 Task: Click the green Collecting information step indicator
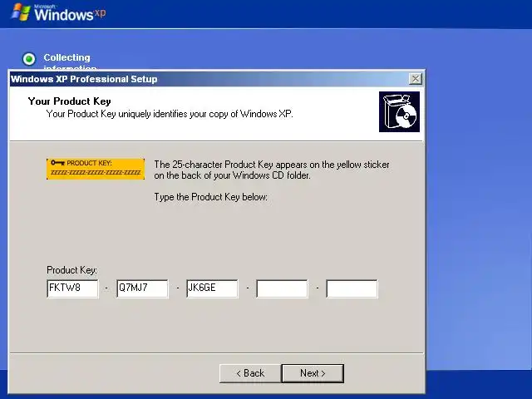click(x=29, y=59)
